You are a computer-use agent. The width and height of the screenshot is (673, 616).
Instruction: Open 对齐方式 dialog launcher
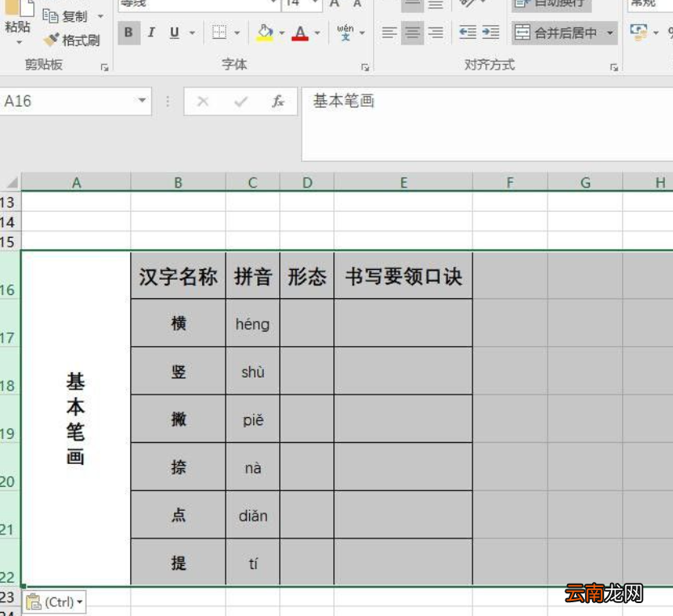614,67
